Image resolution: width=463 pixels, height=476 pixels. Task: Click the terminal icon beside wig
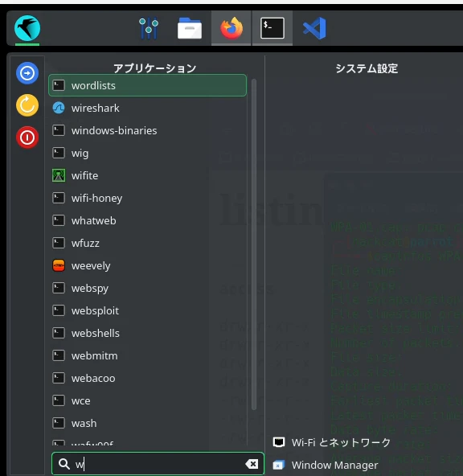(59, 153)
